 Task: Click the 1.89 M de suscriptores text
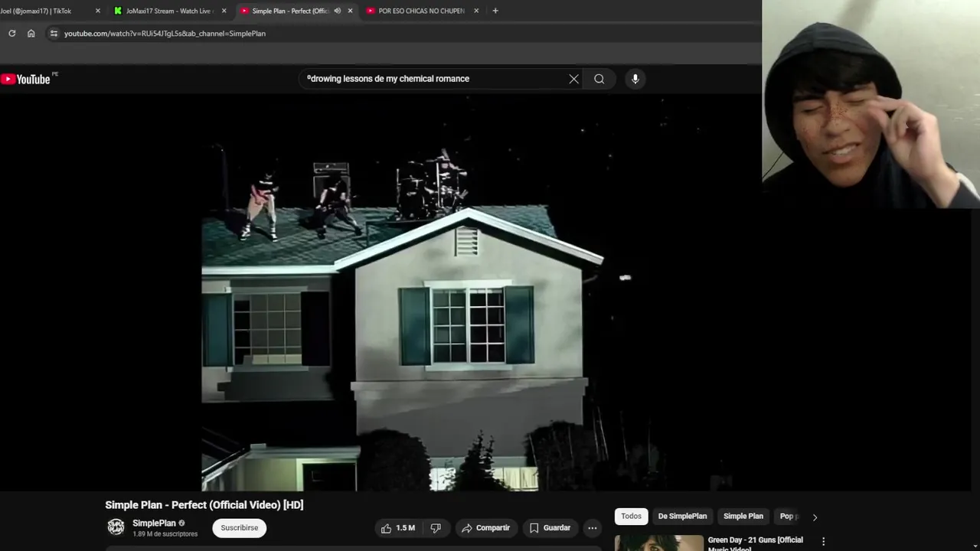pyautogui.click(x=165, y=534)
